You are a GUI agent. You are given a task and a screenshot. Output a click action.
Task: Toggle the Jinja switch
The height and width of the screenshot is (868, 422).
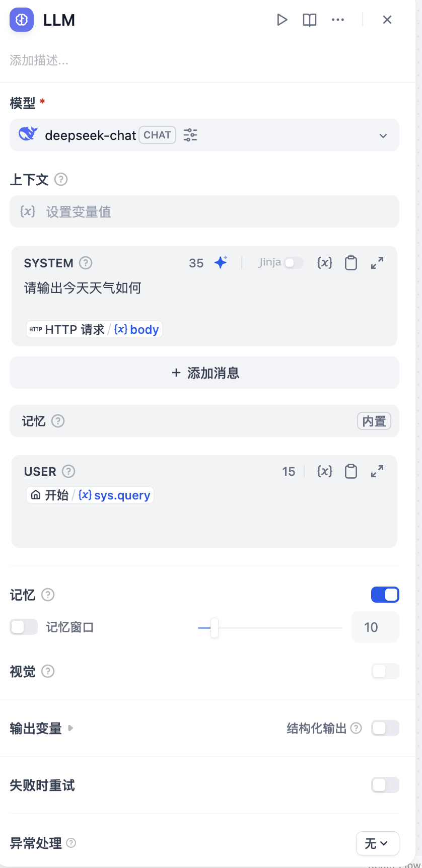click(294, 262)
